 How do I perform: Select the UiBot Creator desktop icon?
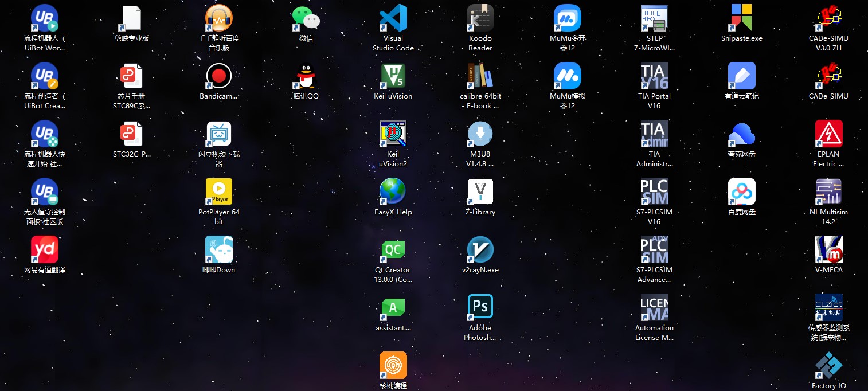45,76
